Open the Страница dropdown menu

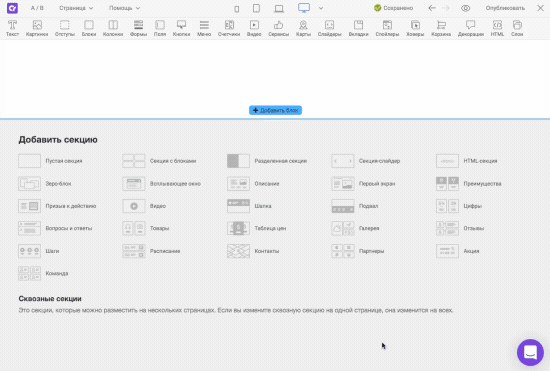(76, 8)
